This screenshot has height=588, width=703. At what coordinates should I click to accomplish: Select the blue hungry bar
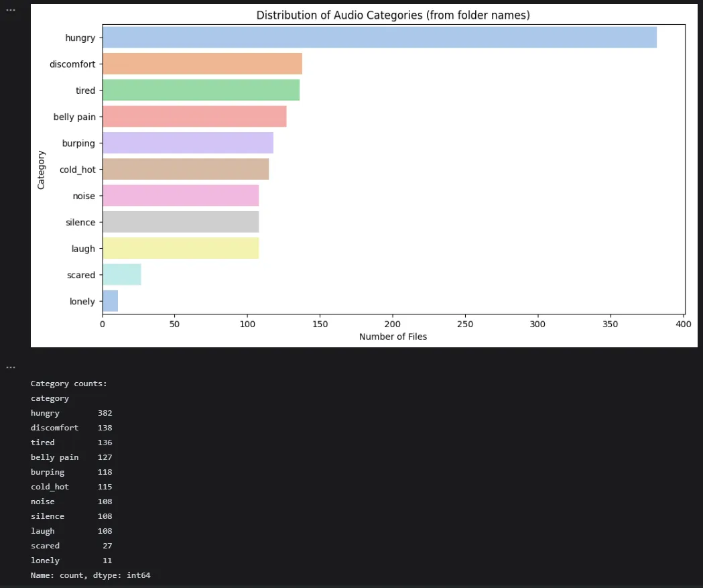pos(380,38)
